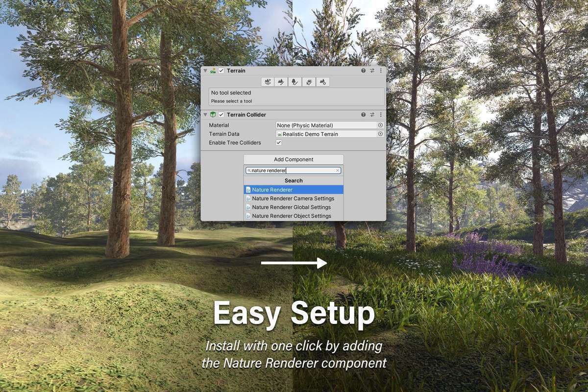Viewport: 588px width, 392px height.
Task: Click the Terrain component title text
Action: [236, 71]
